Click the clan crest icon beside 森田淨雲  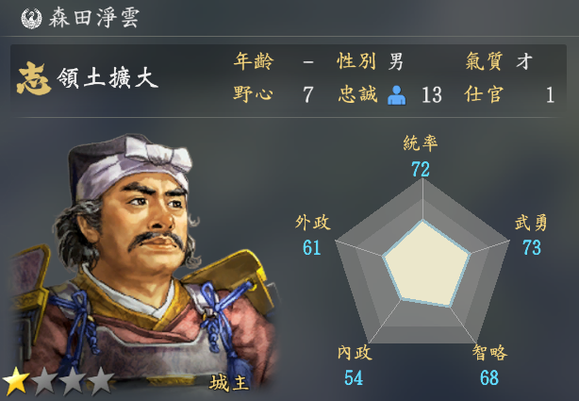(31, 18)
